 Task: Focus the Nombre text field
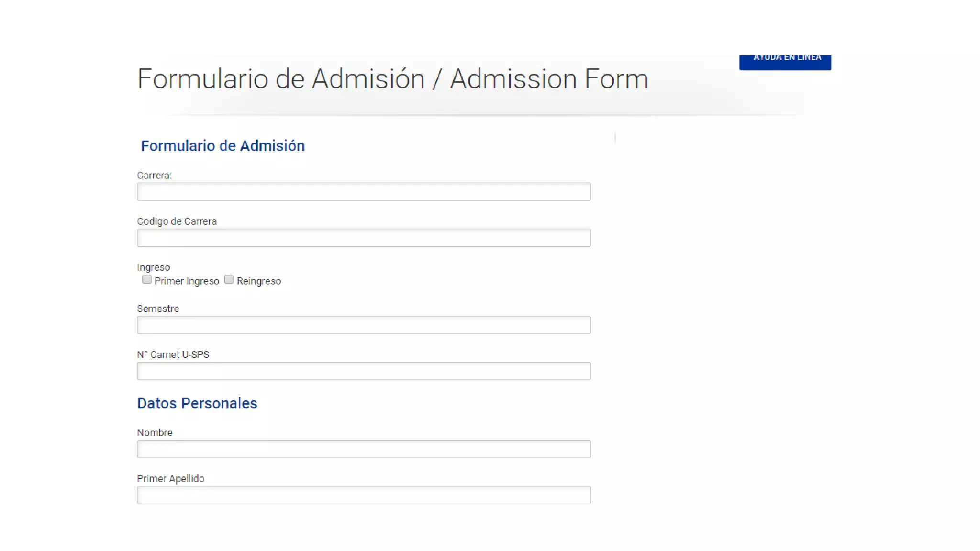click(364, 449)
